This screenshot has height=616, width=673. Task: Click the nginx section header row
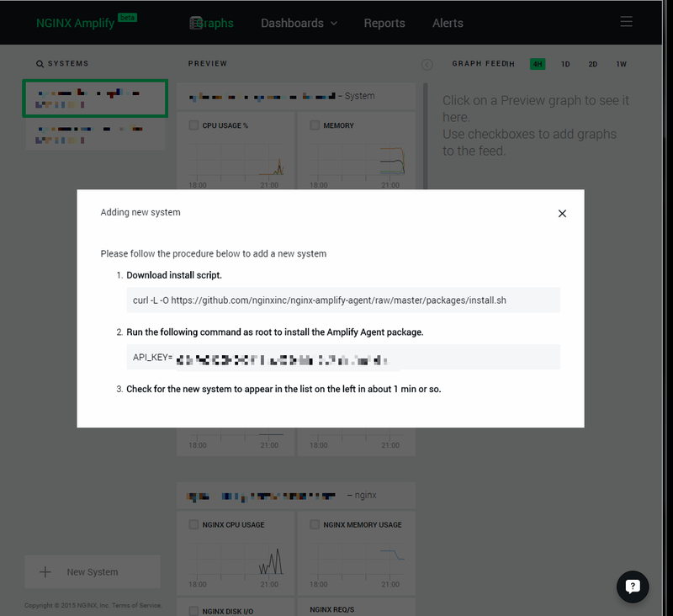pos(296,496)
